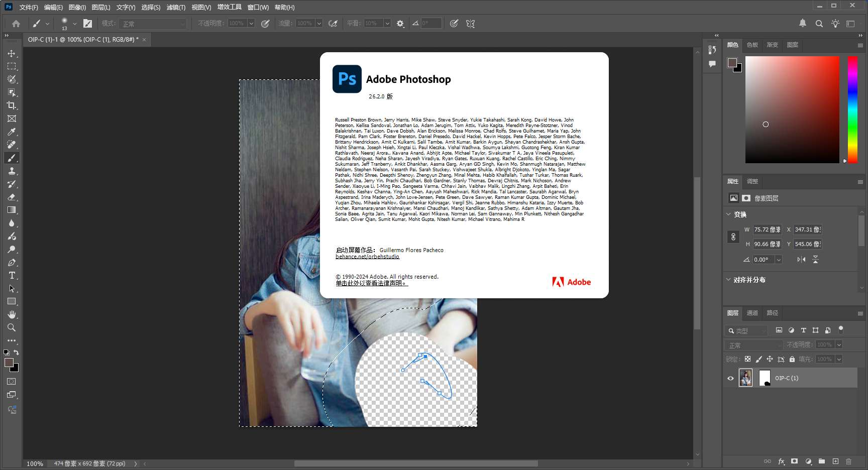Screen dimensions: 868x470
Task: Pick a color in the color field
Action: click(x=792, y=109)
